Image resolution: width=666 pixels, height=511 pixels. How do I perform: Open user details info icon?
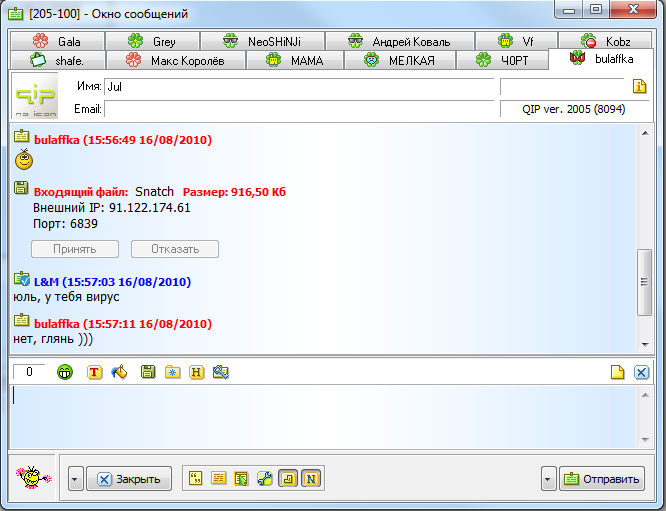point(639,86)
